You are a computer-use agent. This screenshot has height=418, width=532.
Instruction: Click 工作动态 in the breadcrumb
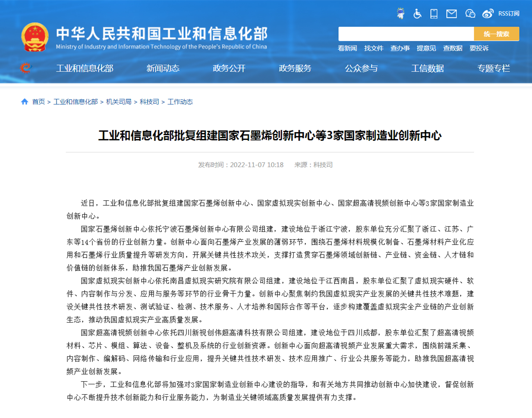(x=180, y=102)
